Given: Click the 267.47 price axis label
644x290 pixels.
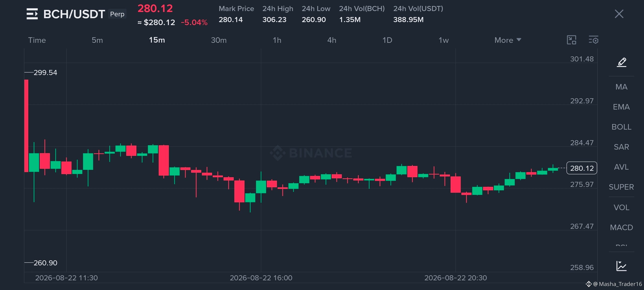Looking at the screenshot, I should point(582,226).
